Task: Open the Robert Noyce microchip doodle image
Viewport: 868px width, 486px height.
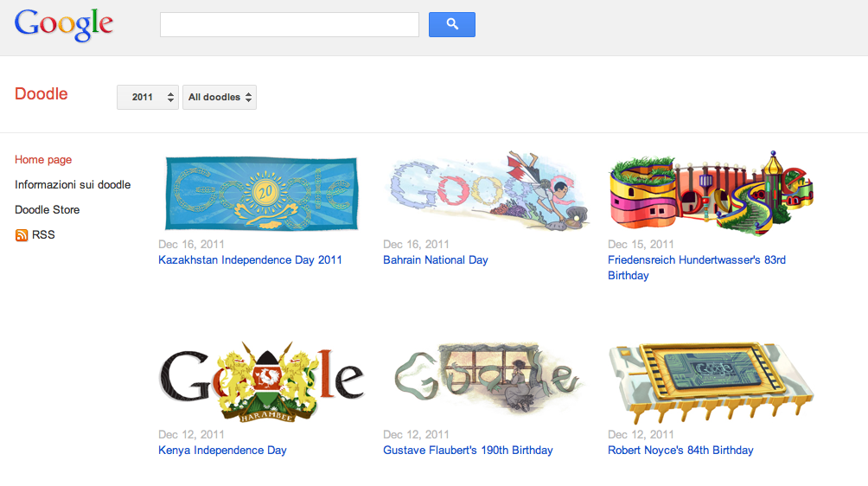Action: 712,382
